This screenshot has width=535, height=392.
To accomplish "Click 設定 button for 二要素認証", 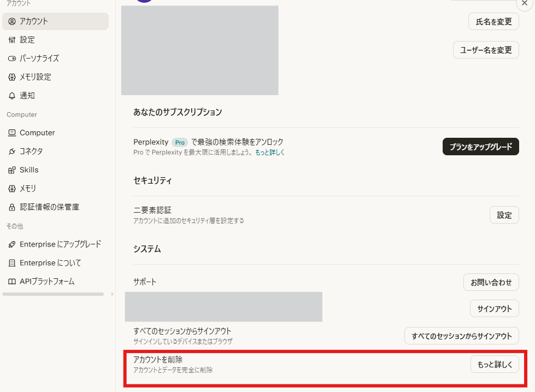I will [504, 215].
